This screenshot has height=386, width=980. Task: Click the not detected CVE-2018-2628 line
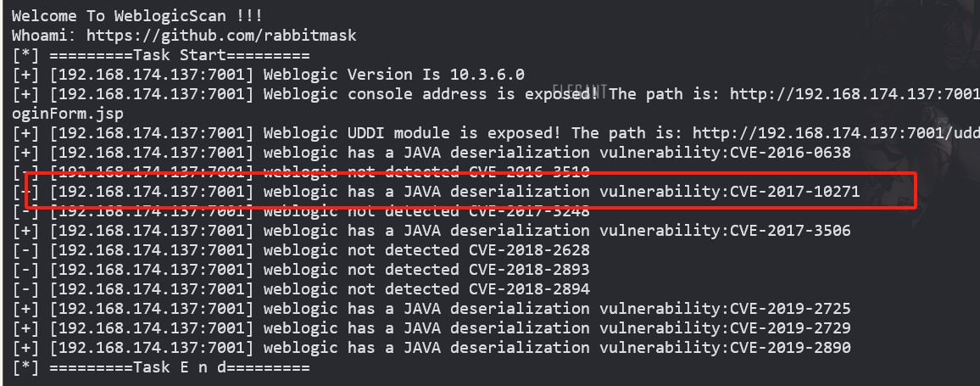click(x=301, y=250)
